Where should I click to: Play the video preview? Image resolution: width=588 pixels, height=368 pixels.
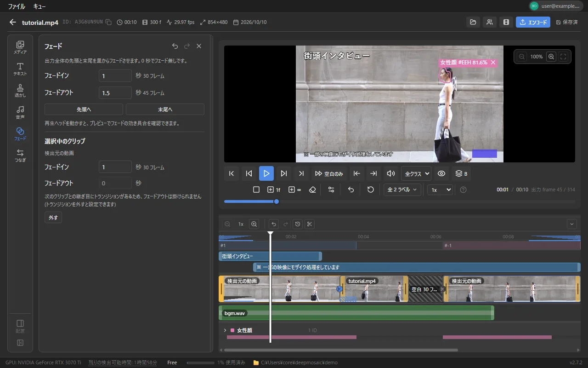[x=266, y=173]
